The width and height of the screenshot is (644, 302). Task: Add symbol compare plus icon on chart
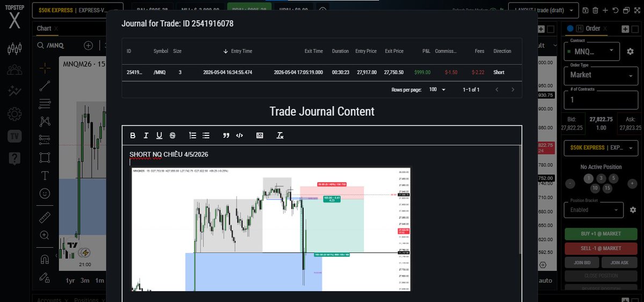89,46
